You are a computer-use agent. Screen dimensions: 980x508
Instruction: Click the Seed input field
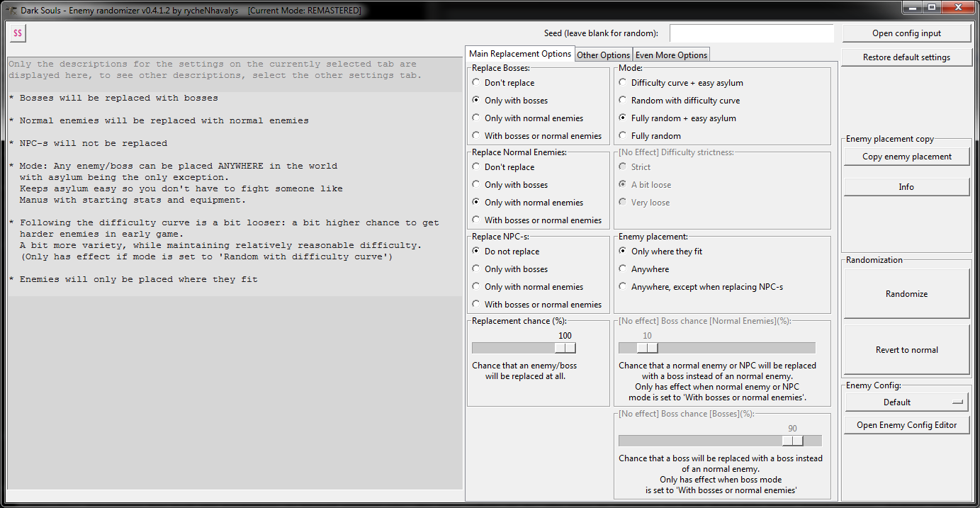pyautogui.click(x=752, y=33)
